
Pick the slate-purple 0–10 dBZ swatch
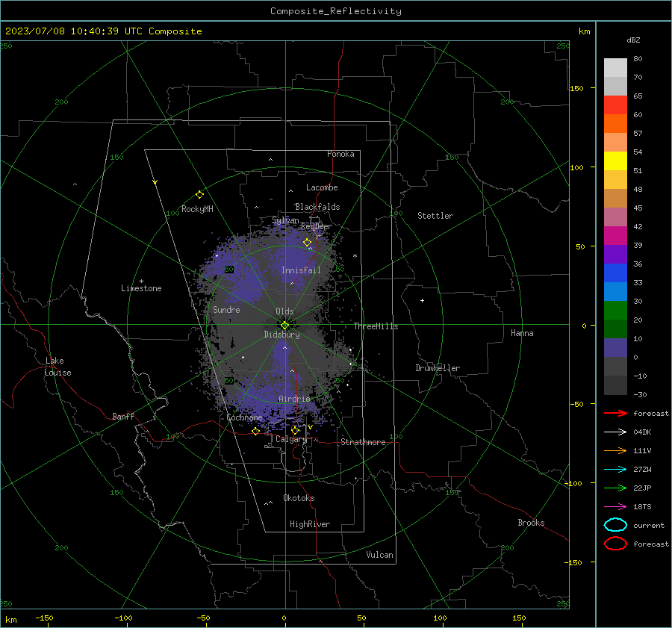615,348
